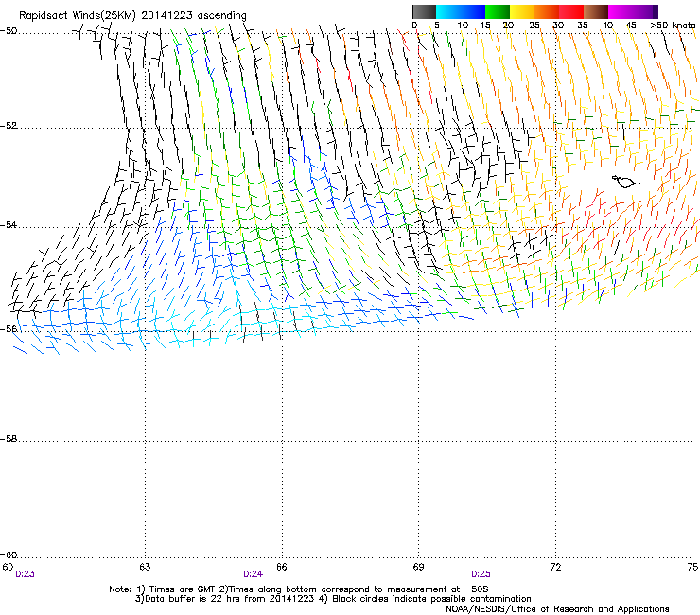Click the '60' longitude label

tap(8, 567)
